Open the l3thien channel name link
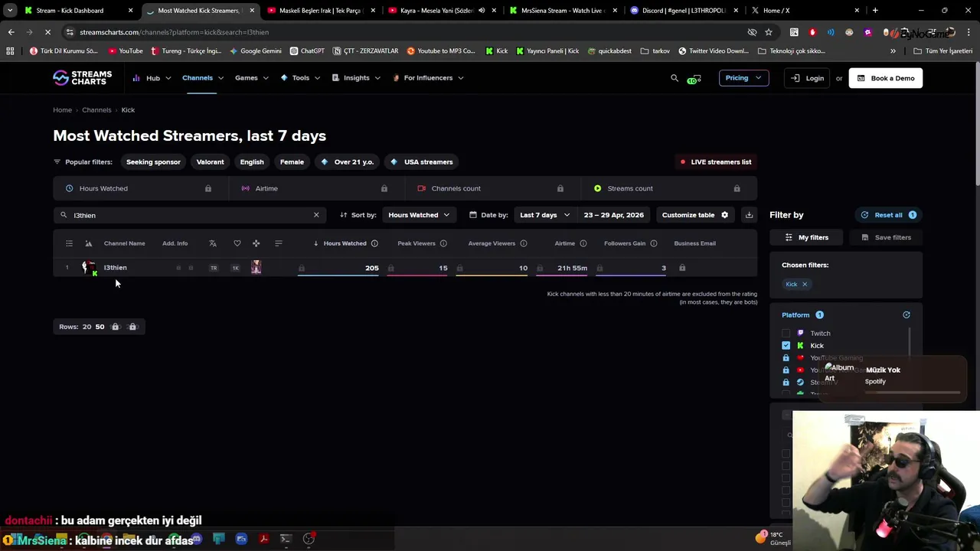980x551 pixels. coord(115,268)
